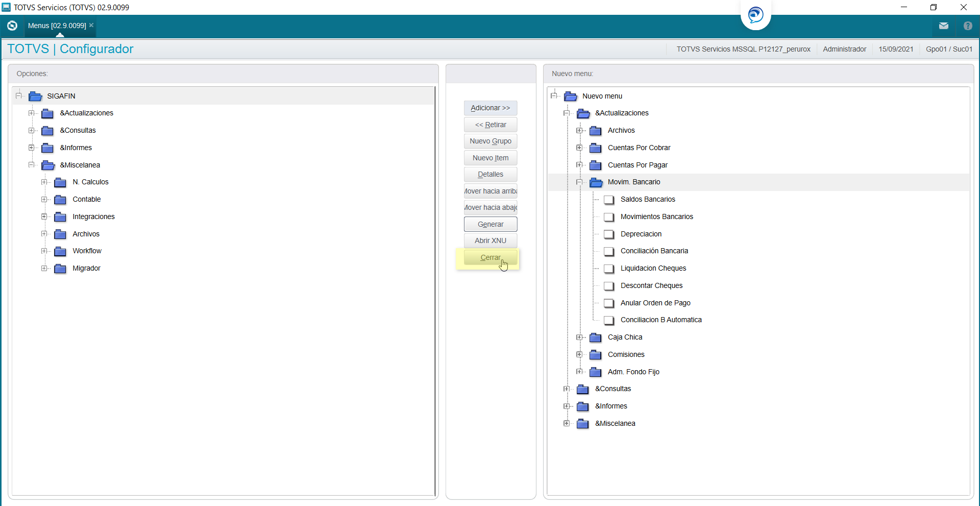Click the TOTVS app icon in title bar
The image size is (980, 506).
point(6,7)
